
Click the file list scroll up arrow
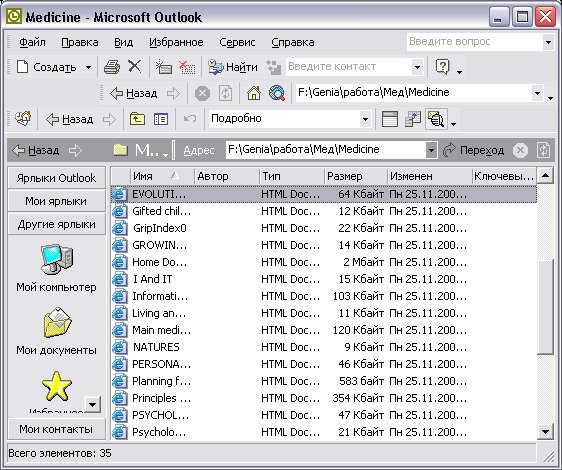tap(546, 176)
